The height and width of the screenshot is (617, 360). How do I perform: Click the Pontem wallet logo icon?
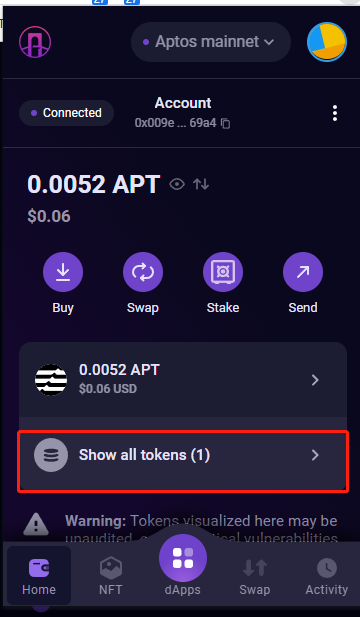point(35,42)
